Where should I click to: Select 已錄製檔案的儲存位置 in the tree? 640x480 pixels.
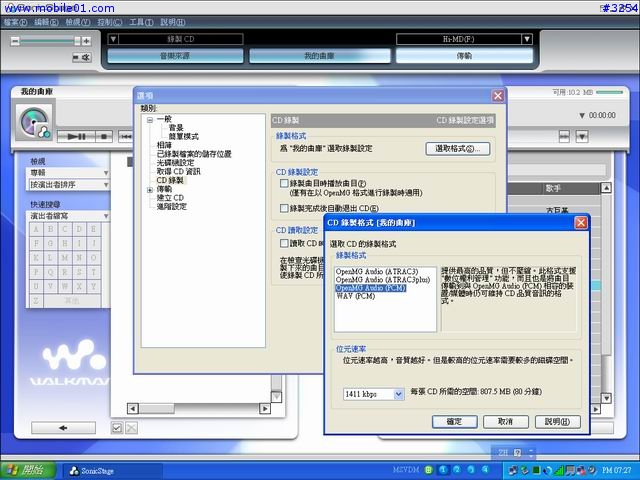point(194,154)
